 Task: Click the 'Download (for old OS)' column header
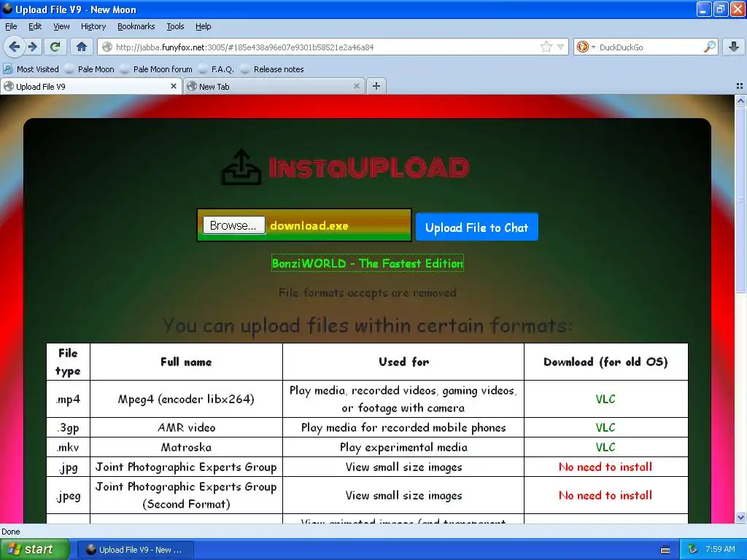tap(605, 362)
